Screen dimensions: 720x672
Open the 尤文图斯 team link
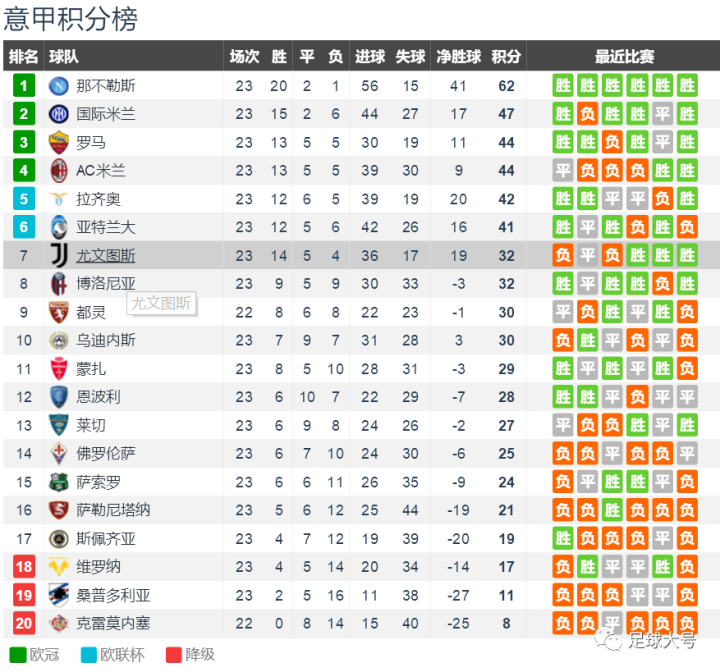point(106,256)
